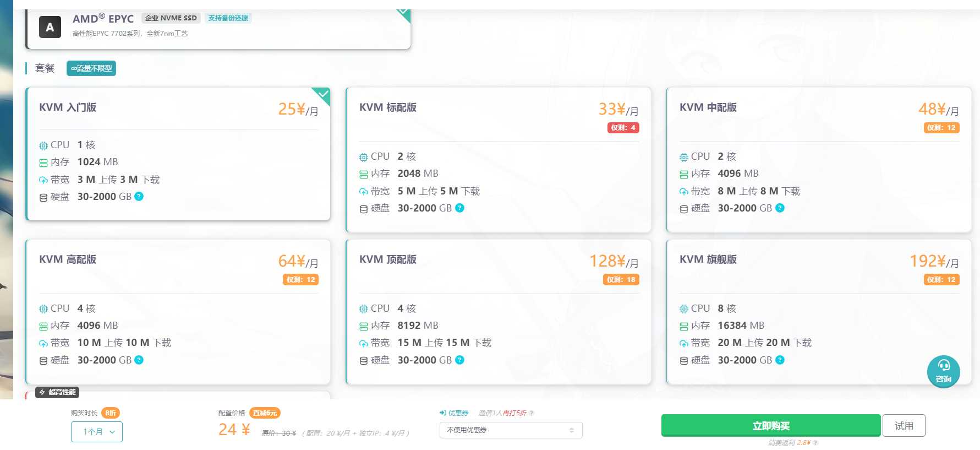Open the 咨询 customer service chat icon
980x450 pixels.
click(x=943, y=371)
